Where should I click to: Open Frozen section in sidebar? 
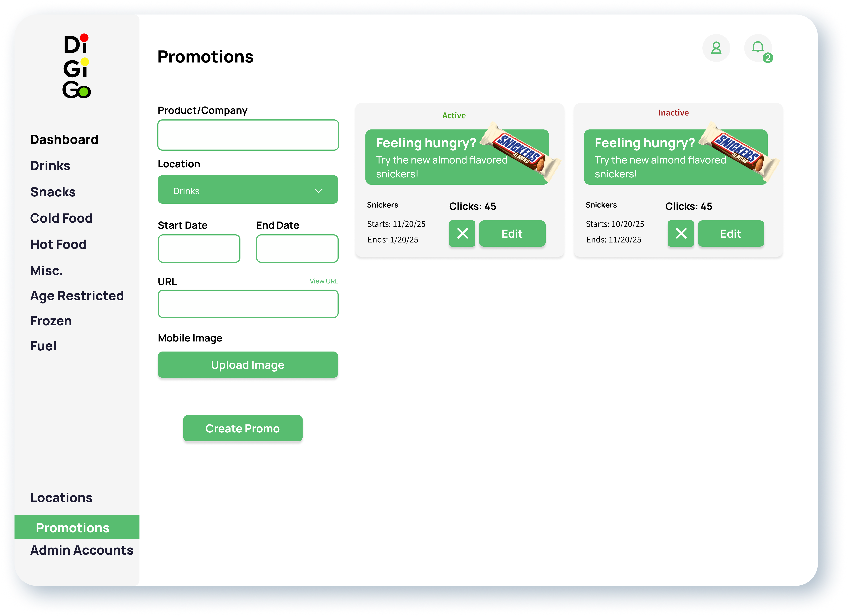(51, 321)
